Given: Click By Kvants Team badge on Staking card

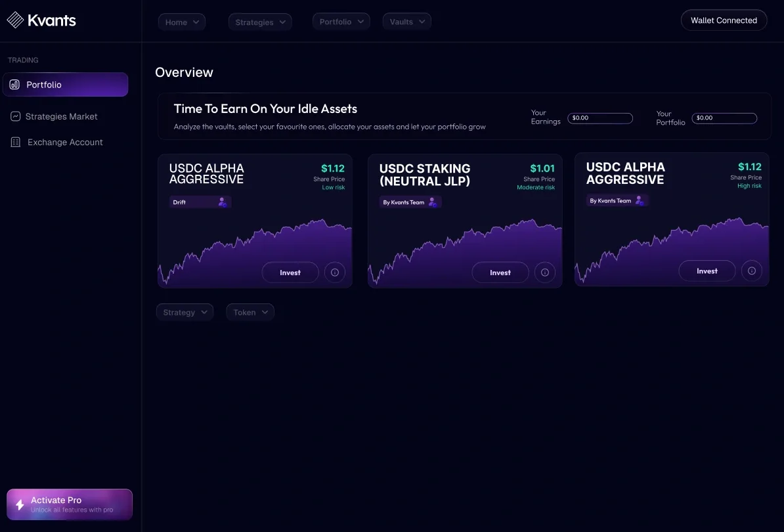Looking at the screenshot, I should click(x=410, y=202).
